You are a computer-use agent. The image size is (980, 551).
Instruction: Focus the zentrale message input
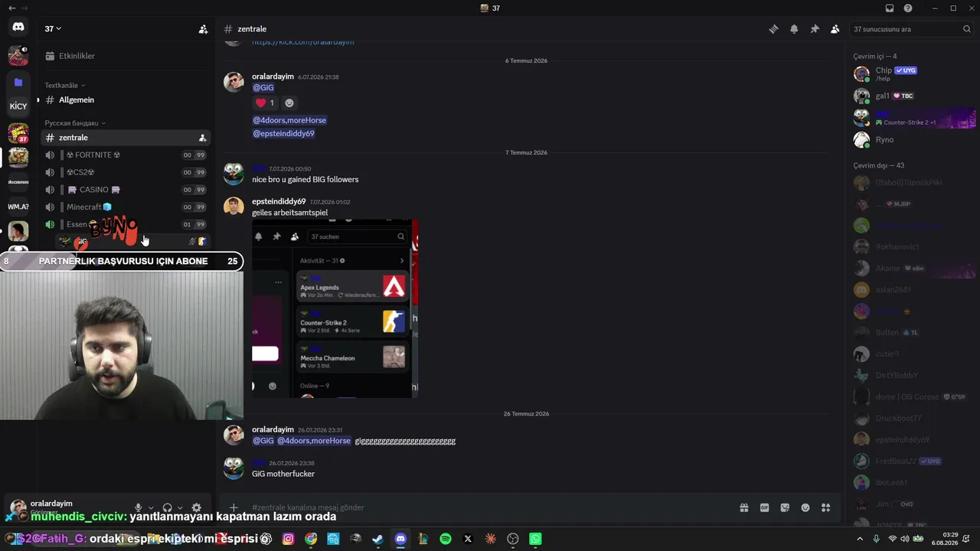point(490,507)
